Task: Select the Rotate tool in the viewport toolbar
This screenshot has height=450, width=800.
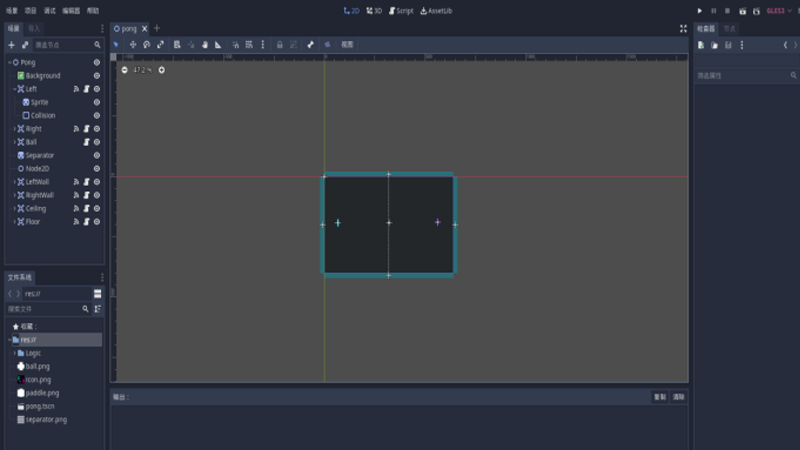Action: (x=146, y=45)
